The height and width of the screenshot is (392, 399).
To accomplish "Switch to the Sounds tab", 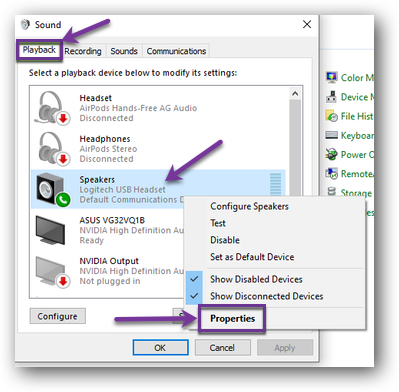I will 124,51.
